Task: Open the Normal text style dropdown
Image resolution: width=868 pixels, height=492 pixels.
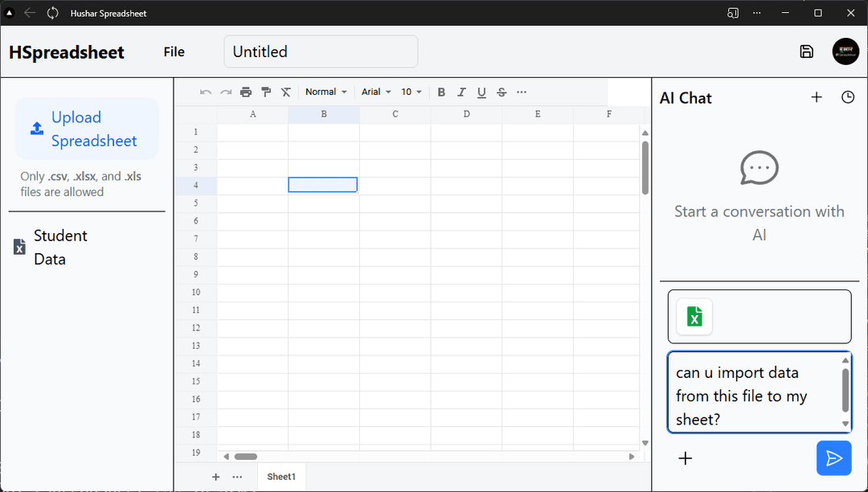Action: point(325,92)
